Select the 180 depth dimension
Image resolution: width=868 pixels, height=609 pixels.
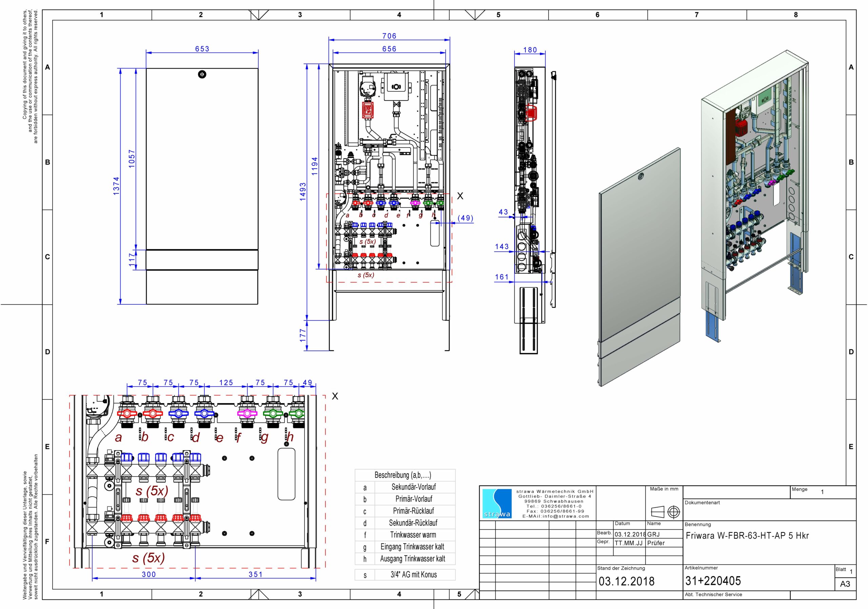pyautogui.click(x=530, y=50)
